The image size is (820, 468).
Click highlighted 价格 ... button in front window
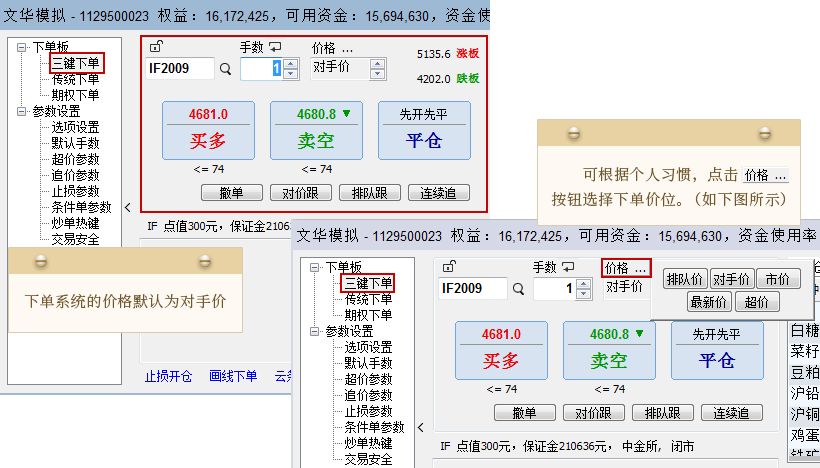point(626,268)
